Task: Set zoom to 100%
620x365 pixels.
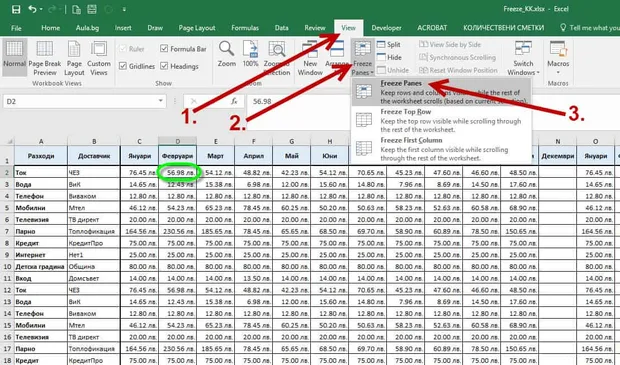Action: (x=250, y=54)
